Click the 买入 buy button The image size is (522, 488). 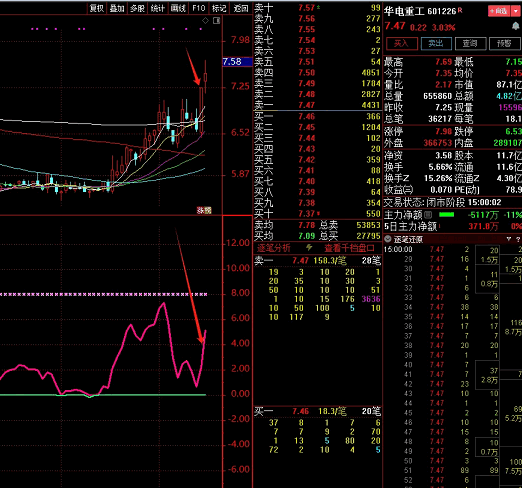point(402,43)
